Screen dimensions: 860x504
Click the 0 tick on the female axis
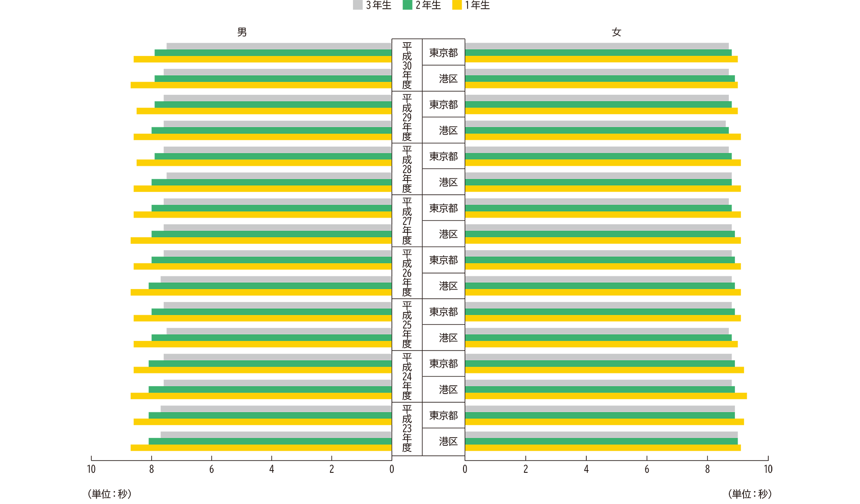tap(465, 469)
